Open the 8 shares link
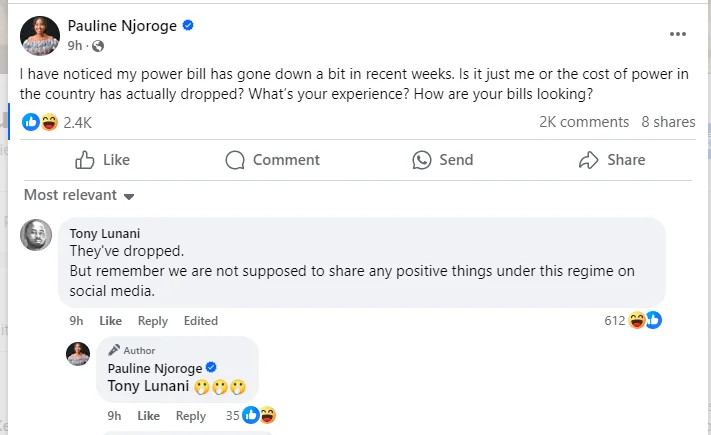The width and height of the screenshot is (711, 435). [x=668, y=122]
